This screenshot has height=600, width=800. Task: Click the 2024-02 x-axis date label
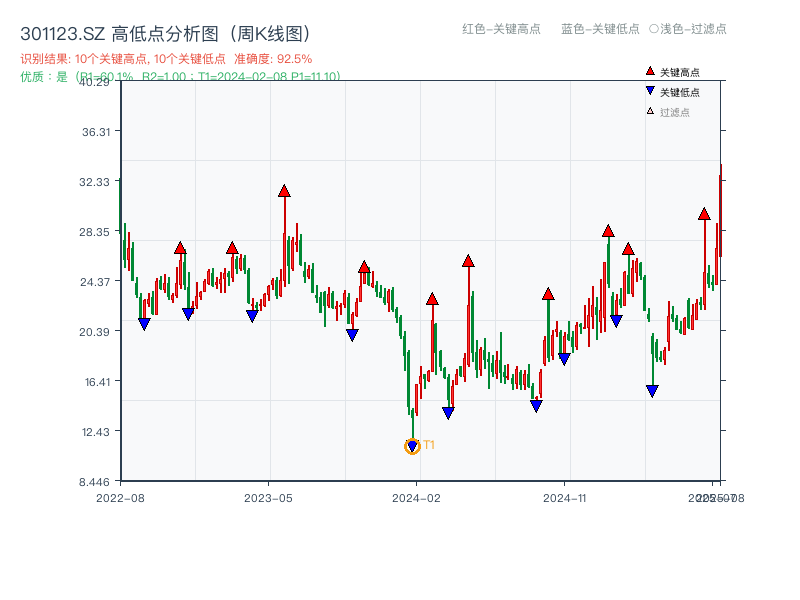(416, 498)
